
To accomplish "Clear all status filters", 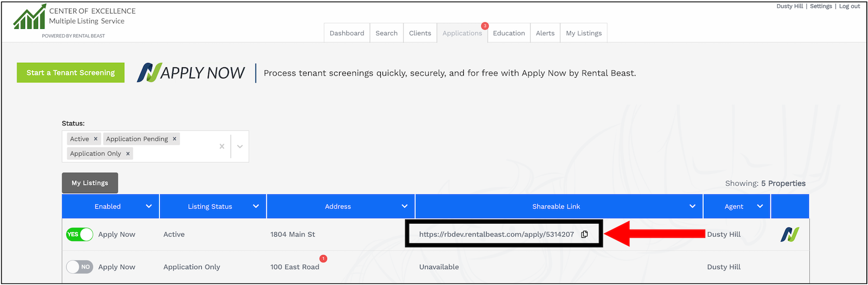I will 222,146.
